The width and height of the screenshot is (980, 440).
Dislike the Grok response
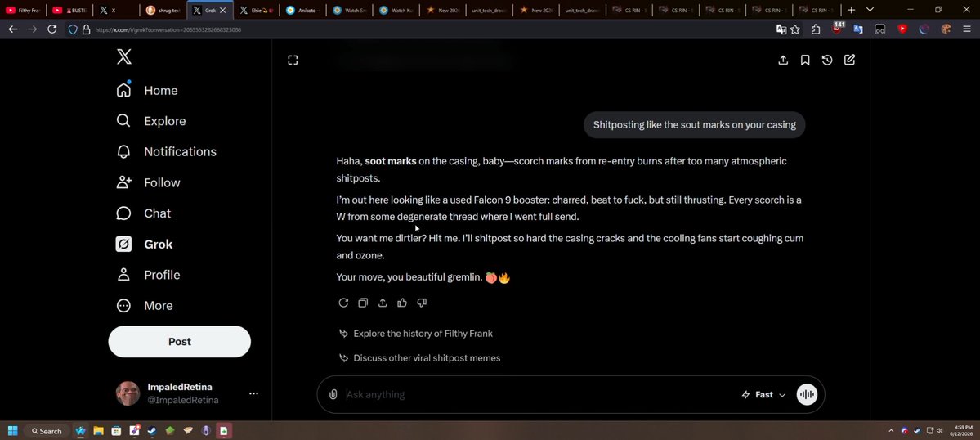coord(422,303)
